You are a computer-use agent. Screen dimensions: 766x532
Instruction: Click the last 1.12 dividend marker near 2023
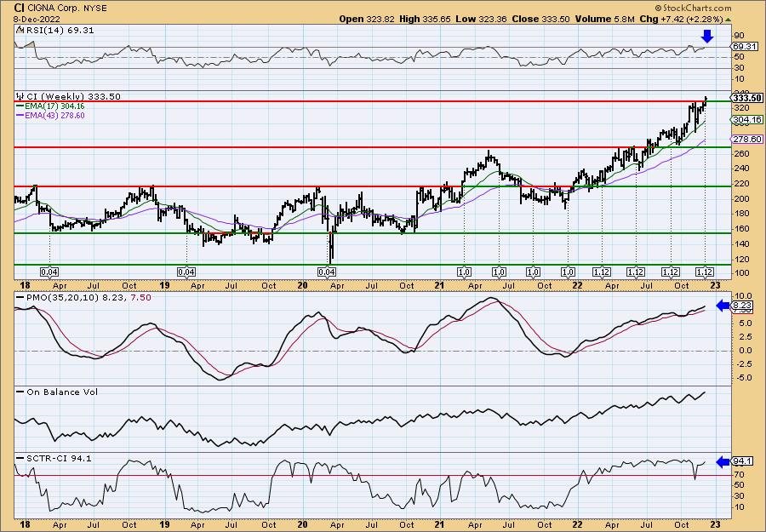click(x=705, y=272)
